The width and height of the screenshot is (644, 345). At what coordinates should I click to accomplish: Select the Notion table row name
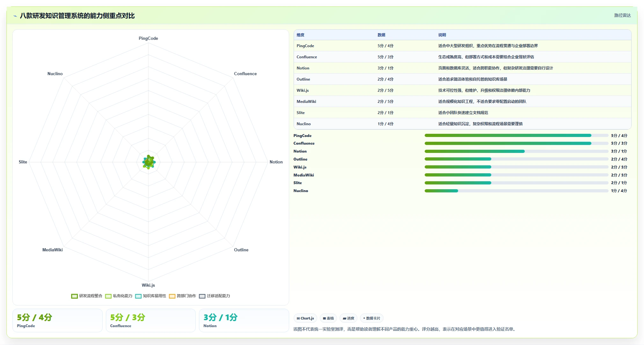[x=303, y=68]
